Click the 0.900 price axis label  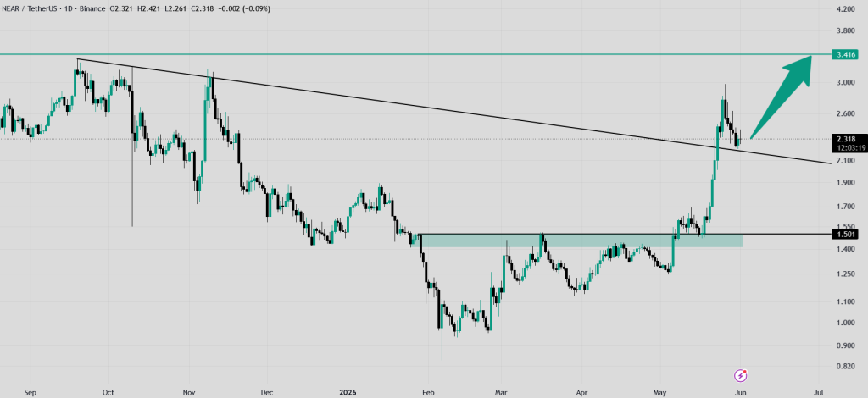[846, 346]
